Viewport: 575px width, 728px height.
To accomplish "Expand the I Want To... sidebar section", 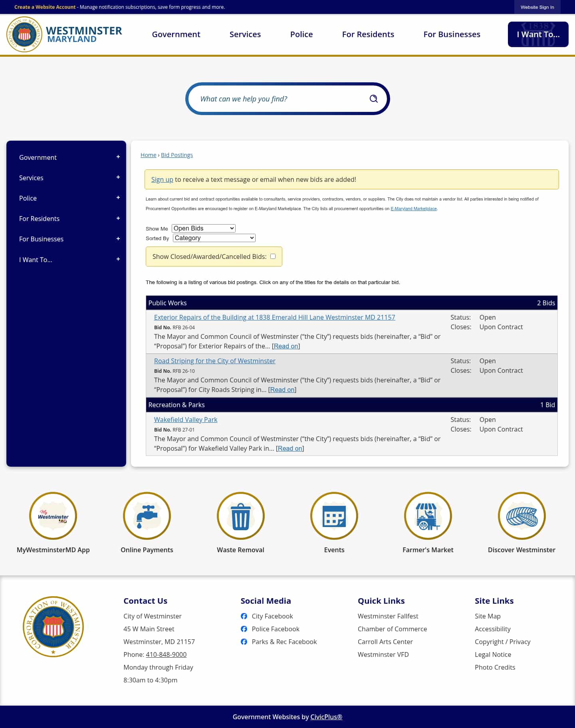I will click(x=118, y=259).
